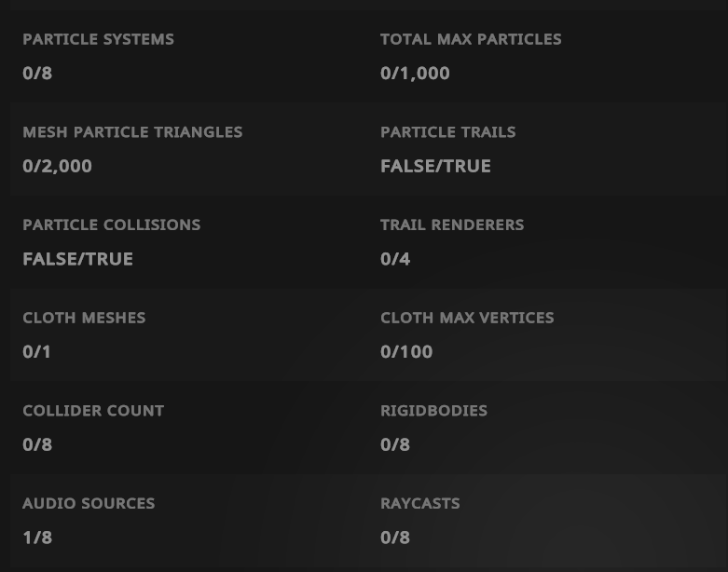The image size is (728, 572).
Task: Click the Raycasts label
Action: (x=420, y=503)
